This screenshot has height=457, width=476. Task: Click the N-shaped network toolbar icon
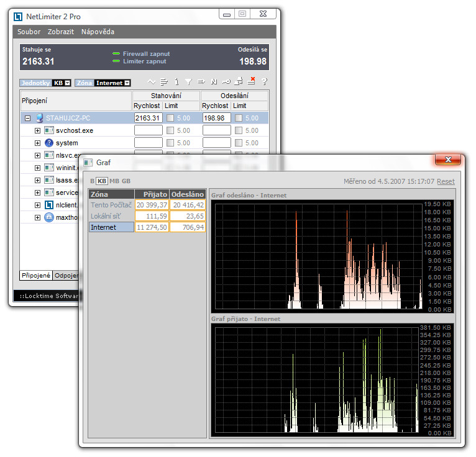[214, 81]
